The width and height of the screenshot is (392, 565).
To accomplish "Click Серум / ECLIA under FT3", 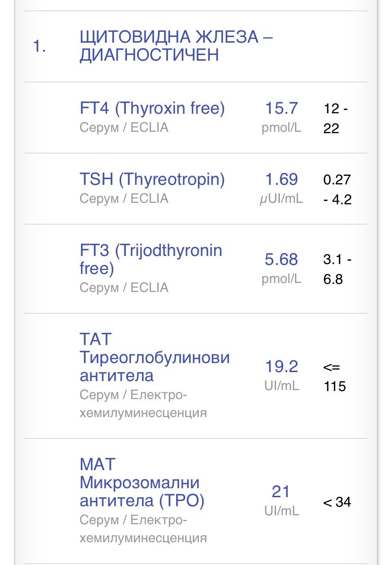I will point(124,288).
